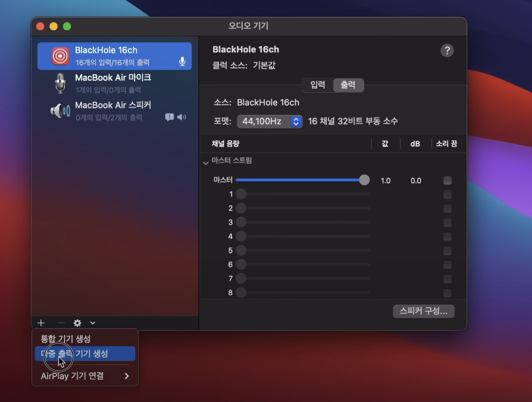Select the MacBook Air 마이크 device row
532x402 pixels.
tap(114, 84)
